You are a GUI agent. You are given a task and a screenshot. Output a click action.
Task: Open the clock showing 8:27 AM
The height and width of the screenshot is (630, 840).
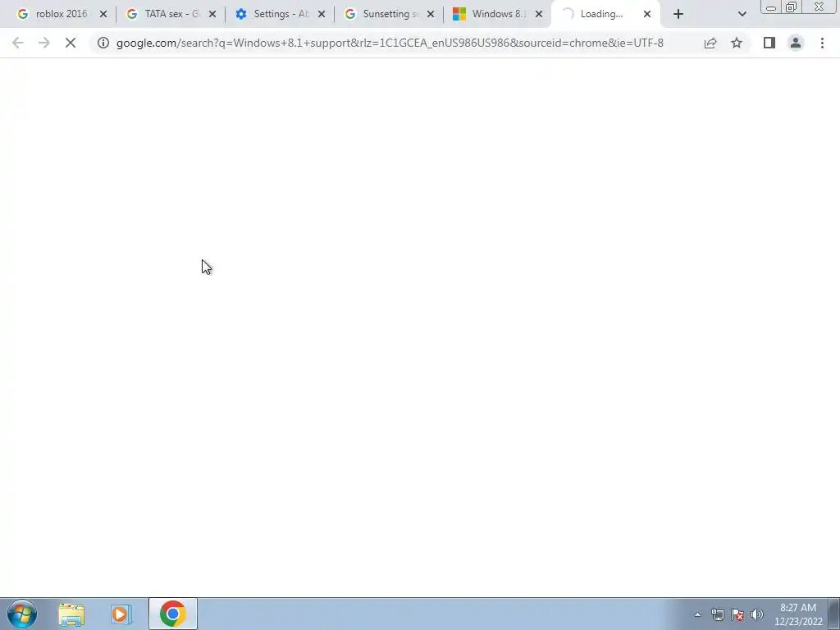click(798, 614)
